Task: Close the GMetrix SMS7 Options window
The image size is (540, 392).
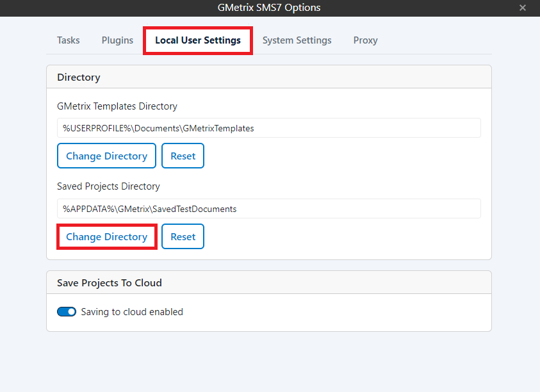Action: pyautogui.click(x=523, y=8)
